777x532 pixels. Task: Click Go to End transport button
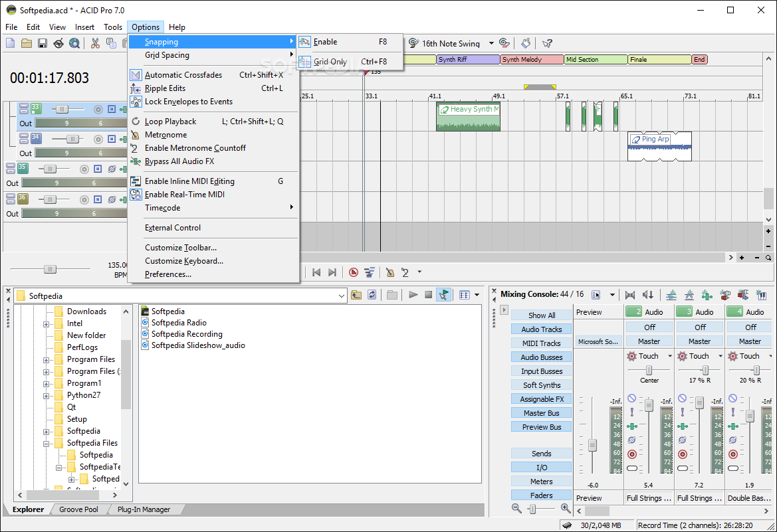(332, 272)
